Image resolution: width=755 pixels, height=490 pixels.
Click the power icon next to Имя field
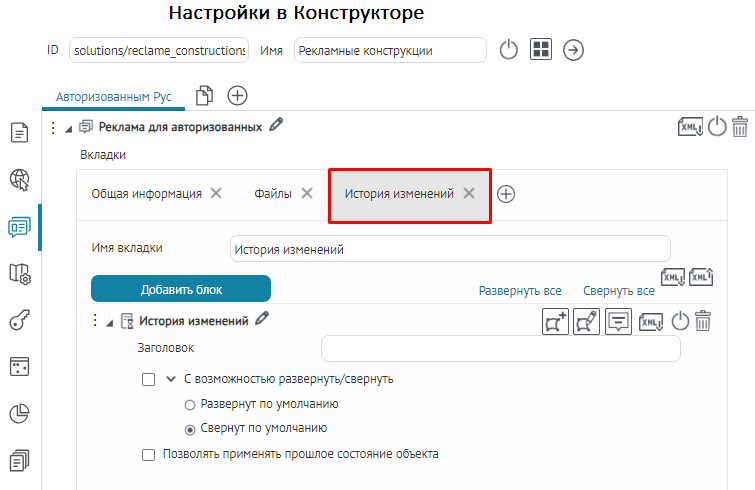coord(508,50)
